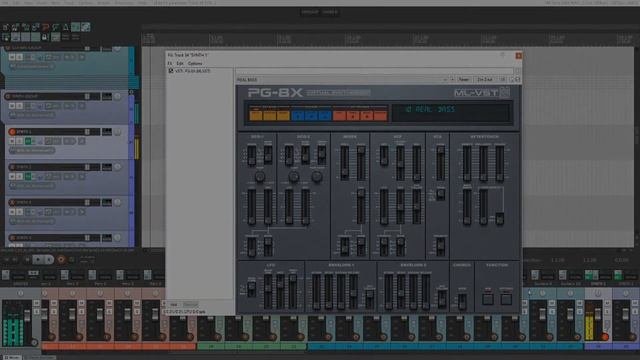640x360 pixels.
Task: Click the Remove button in FX window
Action: pyautogui.click(x=190, y=304)
